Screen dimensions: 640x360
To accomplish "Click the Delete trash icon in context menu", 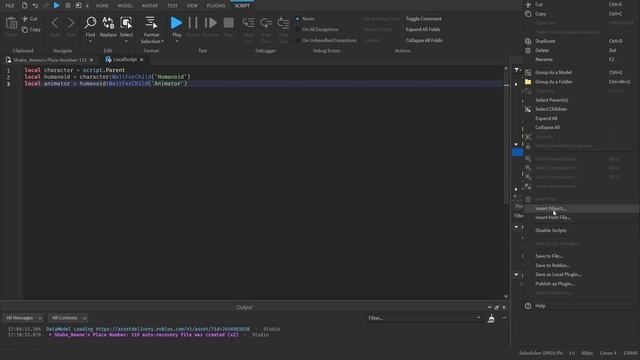I will pyautogui.click(x=528, y=50).
